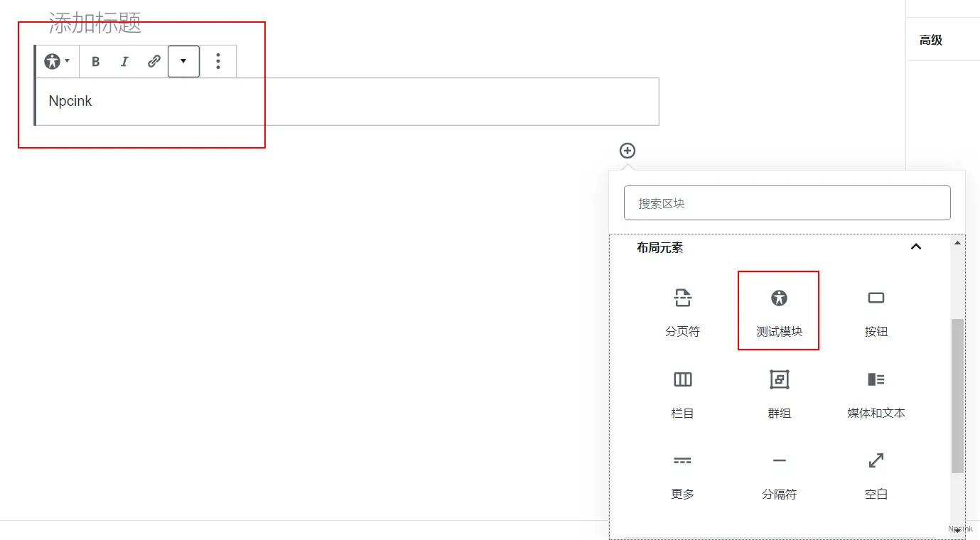980x540 pixels.
Task: Insert 更多 block
Action: tap(683, 475)
